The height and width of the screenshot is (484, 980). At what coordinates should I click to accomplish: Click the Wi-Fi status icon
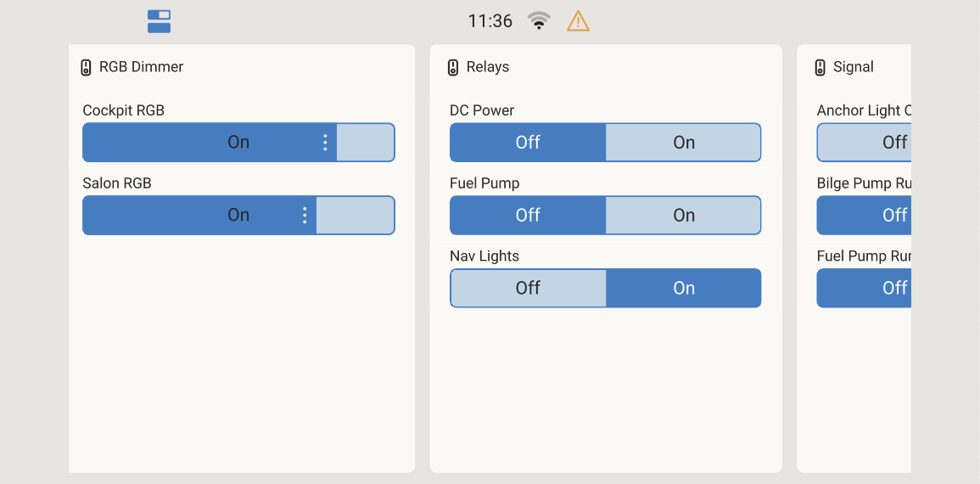click(539, 21)
